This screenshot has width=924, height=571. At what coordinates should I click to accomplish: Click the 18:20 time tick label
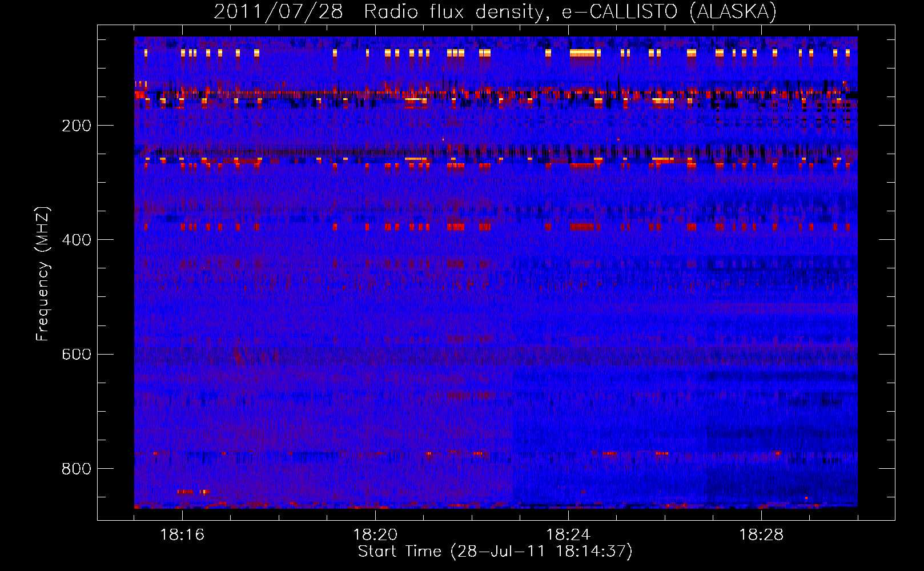click(x=375, y=535)
